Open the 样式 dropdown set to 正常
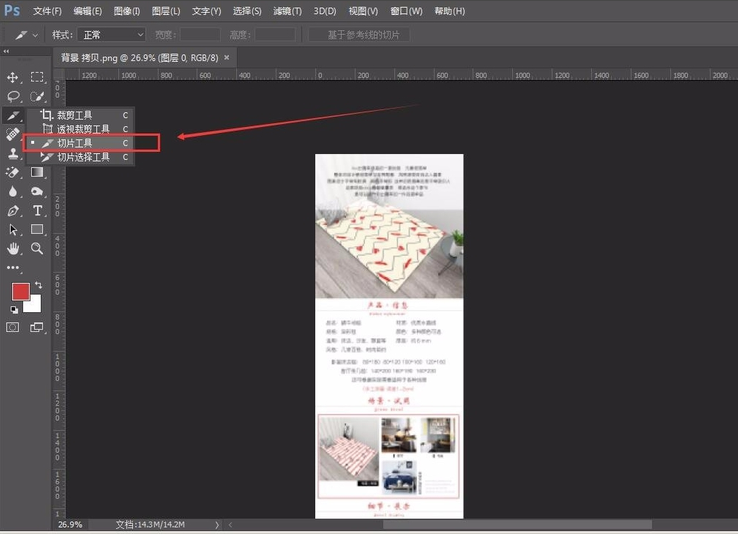Image resolution: width=738 pixels, height=534 pixels. pyautogui.click(x=112, y=35)
